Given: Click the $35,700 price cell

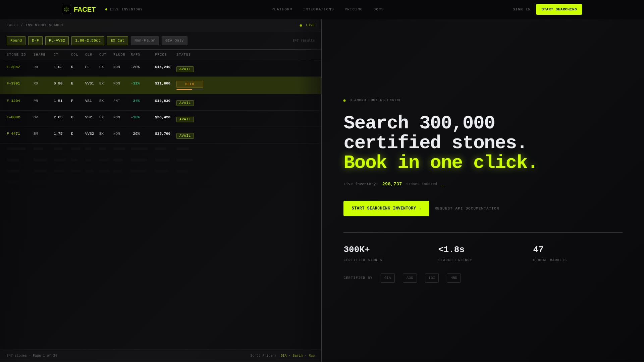Looking at the screenshot, I should tap(163, 134).
